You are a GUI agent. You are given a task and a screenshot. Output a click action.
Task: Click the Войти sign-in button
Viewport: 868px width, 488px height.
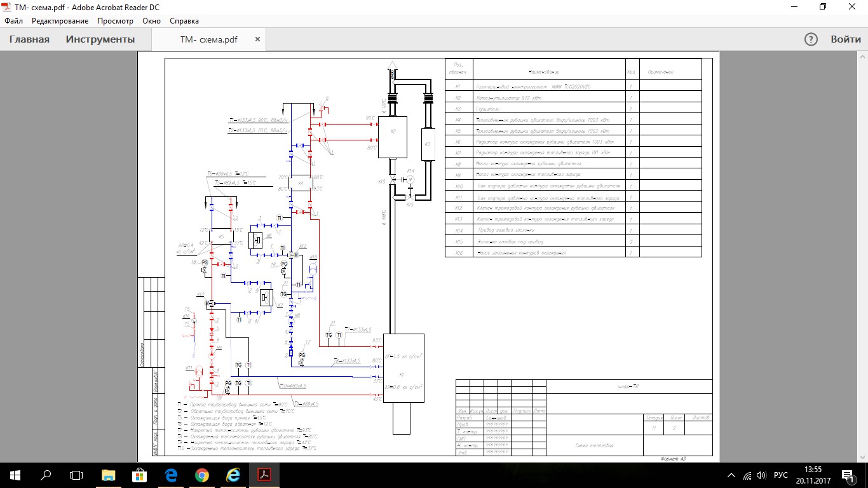click(846, 39)
